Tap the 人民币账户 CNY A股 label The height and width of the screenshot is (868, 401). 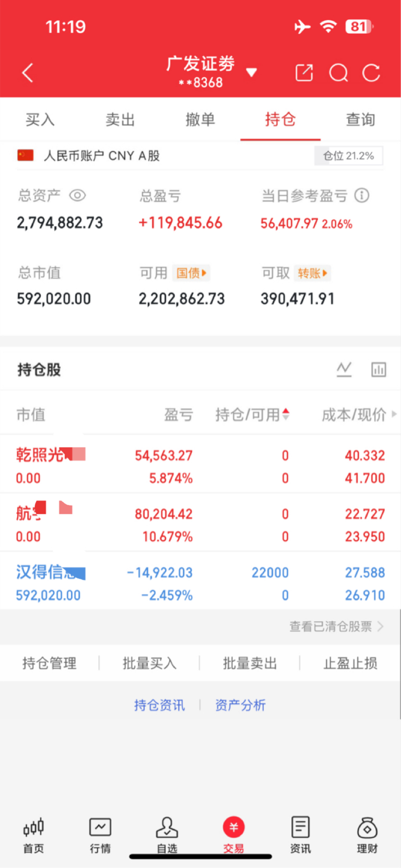click(x=102, y=156)
